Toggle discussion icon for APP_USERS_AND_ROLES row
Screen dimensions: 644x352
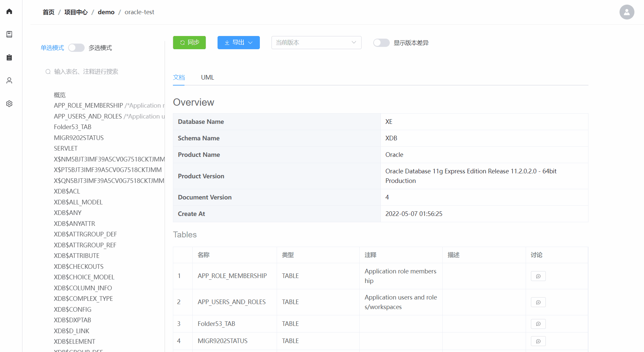click(538, 302)
